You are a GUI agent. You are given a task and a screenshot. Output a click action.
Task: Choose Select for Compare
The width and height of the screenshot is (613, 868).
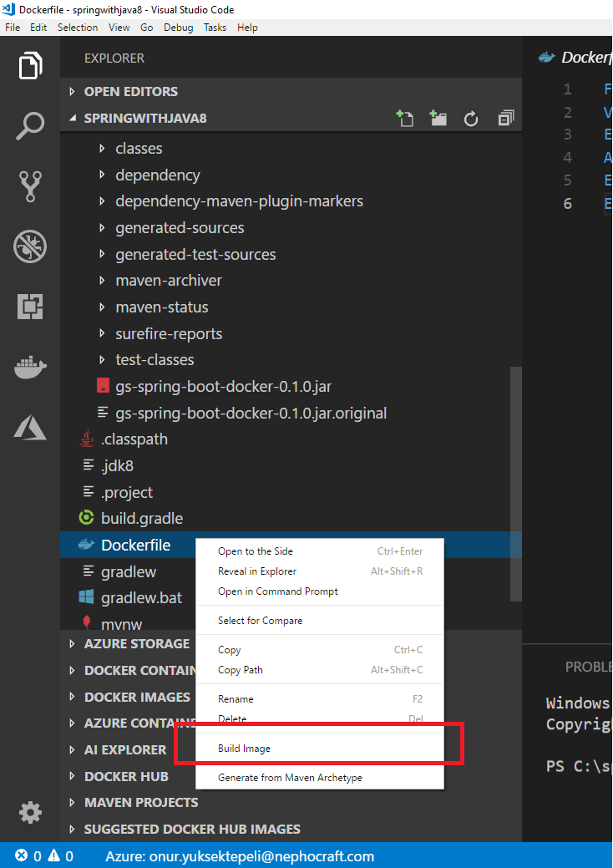tap(320, 621)
